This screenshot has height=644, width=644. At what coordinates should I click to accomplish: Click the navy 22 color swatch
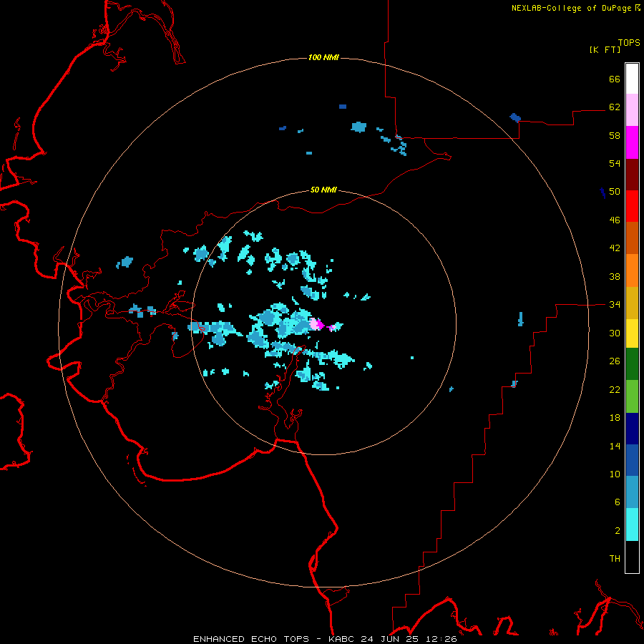click(x=632, y=429)
